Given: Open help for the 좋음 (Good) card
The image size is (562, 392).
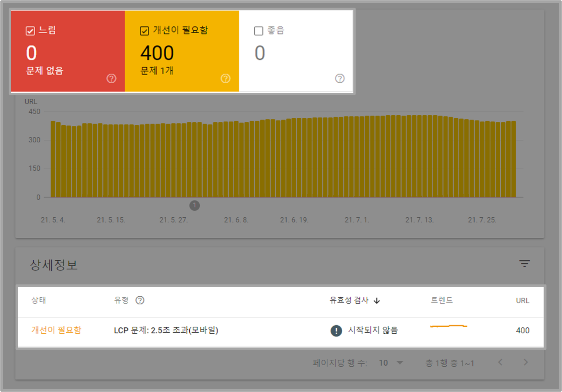Looking at the screenshot, I should point(340,78).
